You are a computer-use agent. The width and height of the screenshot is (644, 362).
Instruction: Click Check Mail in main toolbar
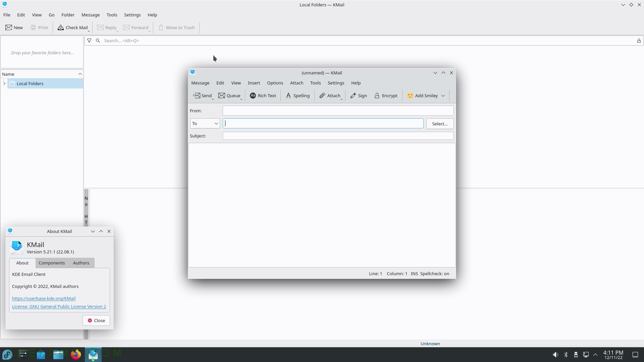(72, 27)
